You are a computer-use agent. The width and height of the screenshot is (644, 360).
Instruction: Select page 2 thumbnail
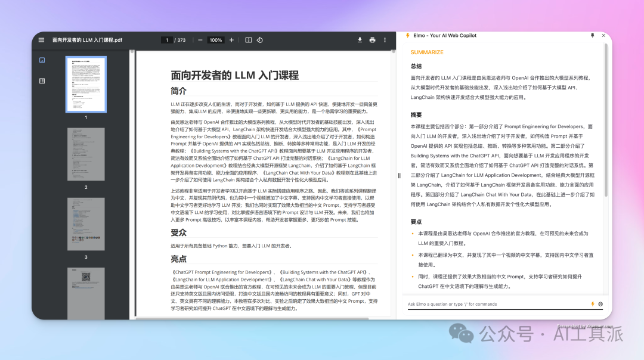click(86, 154)
